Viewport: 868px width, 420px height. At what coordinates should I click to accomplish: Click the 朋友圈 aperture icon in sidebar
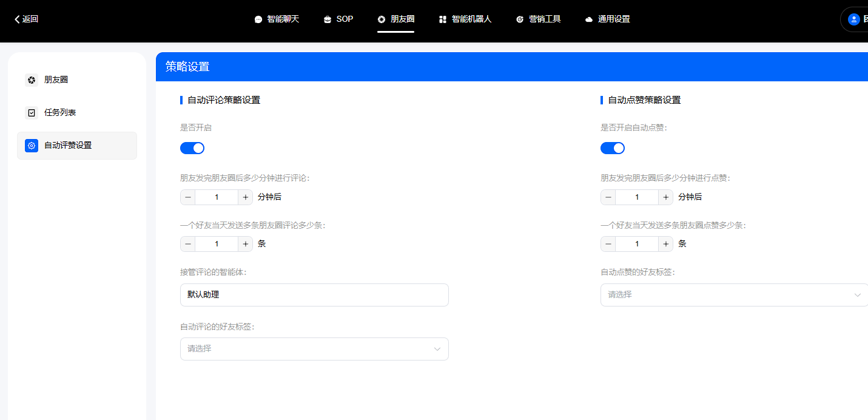click(x=30, y=80)
